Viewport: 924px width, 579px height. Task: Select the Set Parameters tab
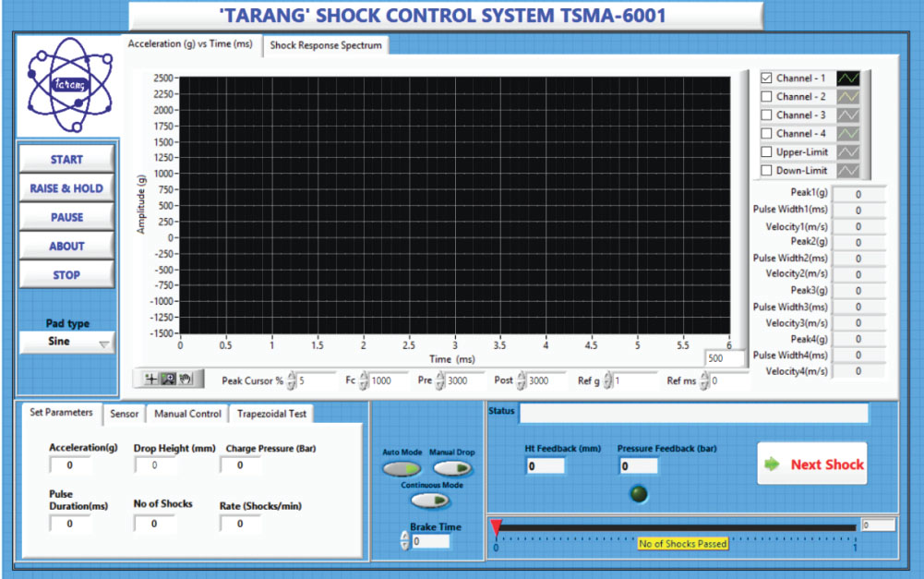pyautogui.click(x=61, y=413)
